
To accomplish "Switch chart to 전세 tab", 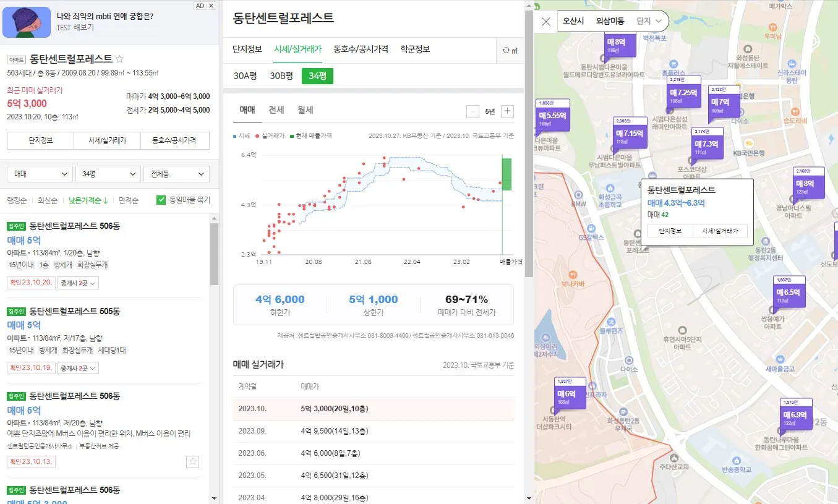I will 276,110.
